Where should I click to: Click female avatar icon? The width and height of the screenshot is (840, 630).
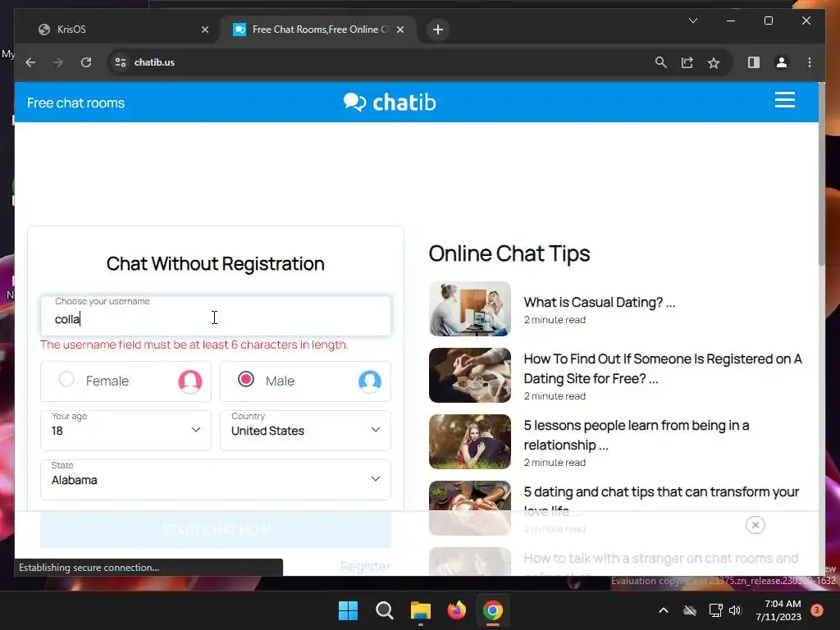coord(189,381)
